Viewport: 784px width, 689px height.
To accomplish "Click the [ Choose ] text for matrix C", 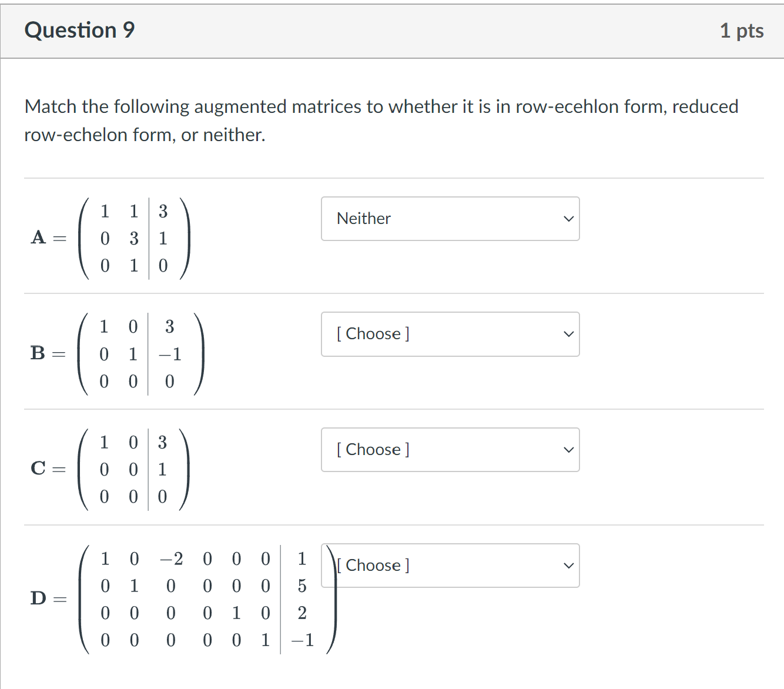I will [373, 449].
